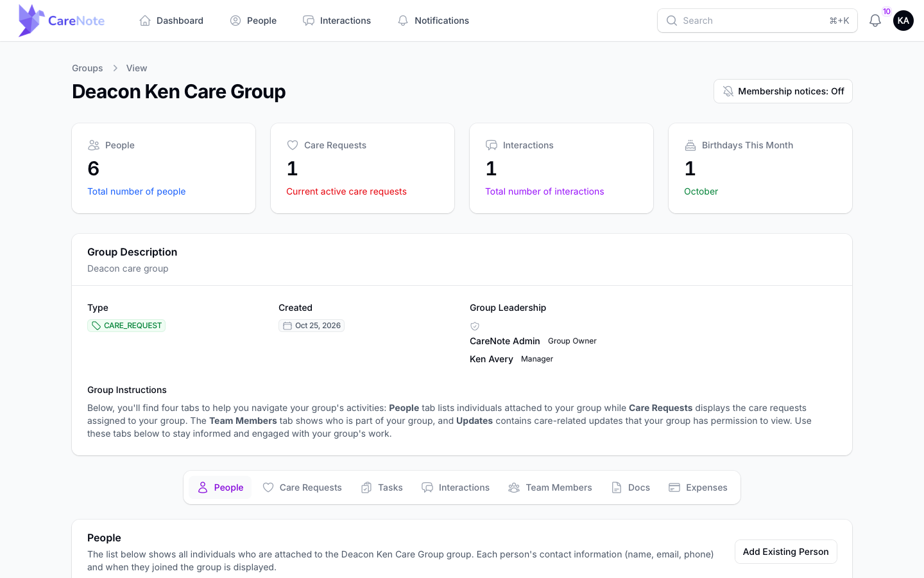This screenshot has height=578, width=924.
Task: Open the Team Members tab
Action: tap(550, 487)
